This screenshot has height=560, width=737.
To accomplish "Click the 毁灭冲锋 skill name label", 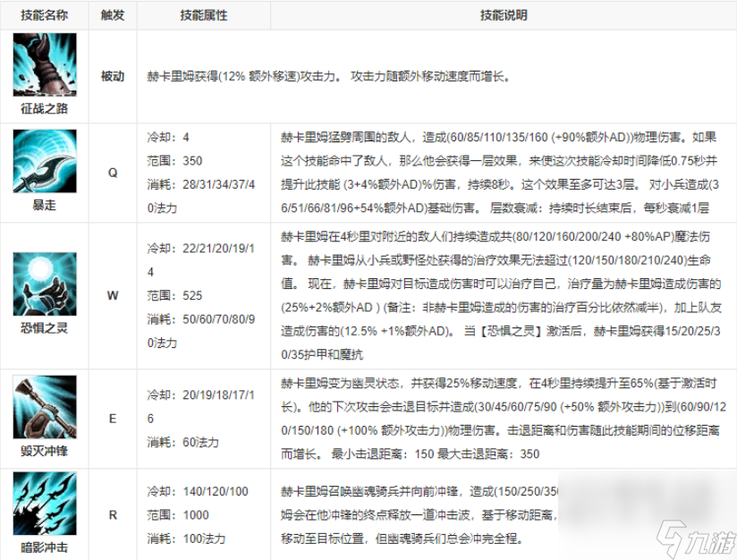I will click(x=44, y=451).
